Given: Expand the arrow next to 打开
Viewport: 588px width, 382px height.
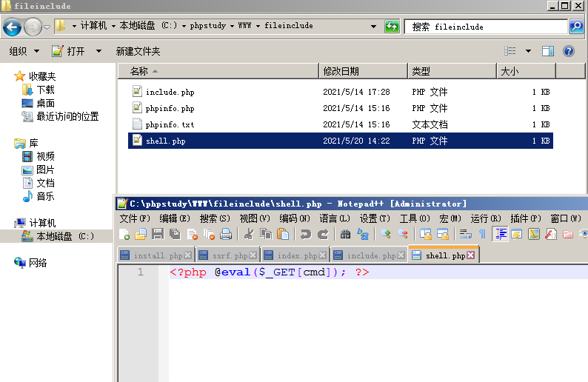Looking at the screenshot, I should click(98, 51).
